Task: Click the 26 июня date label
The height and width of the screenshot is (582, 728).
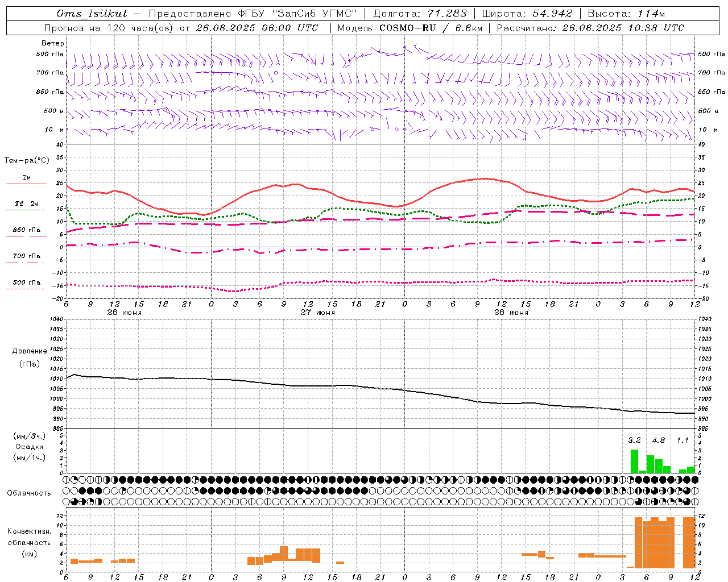Action: 124,313
